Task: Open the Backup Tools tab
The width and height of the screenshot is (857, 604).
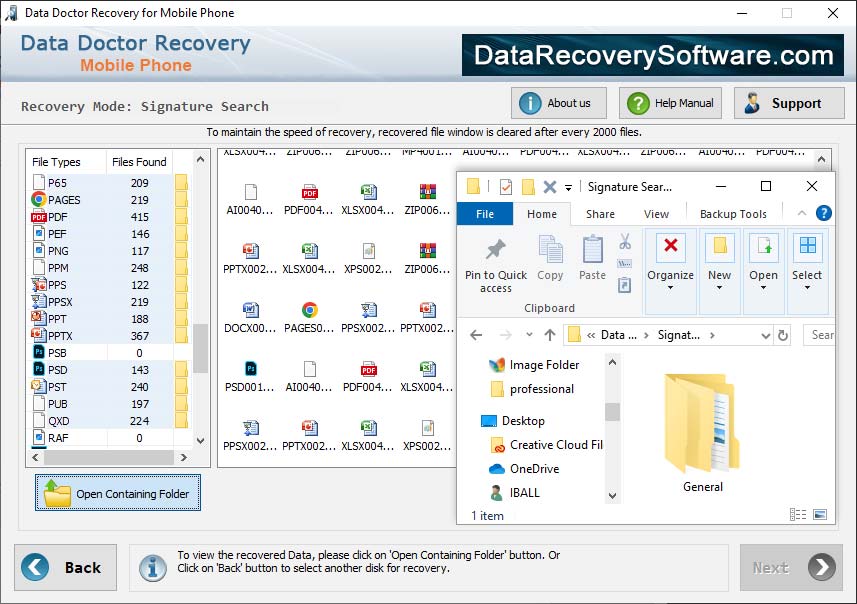Action: point(736,213)
